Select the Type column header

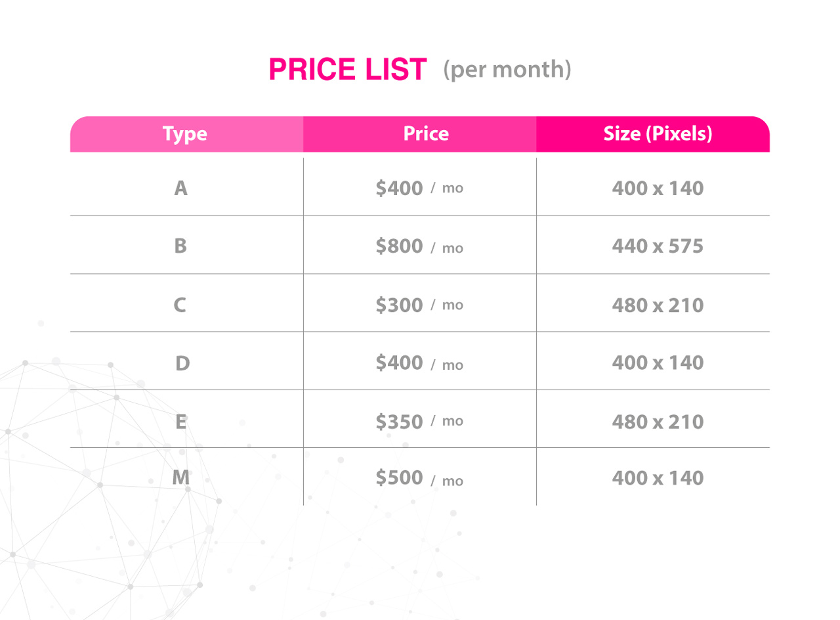(x=186, y=134)
